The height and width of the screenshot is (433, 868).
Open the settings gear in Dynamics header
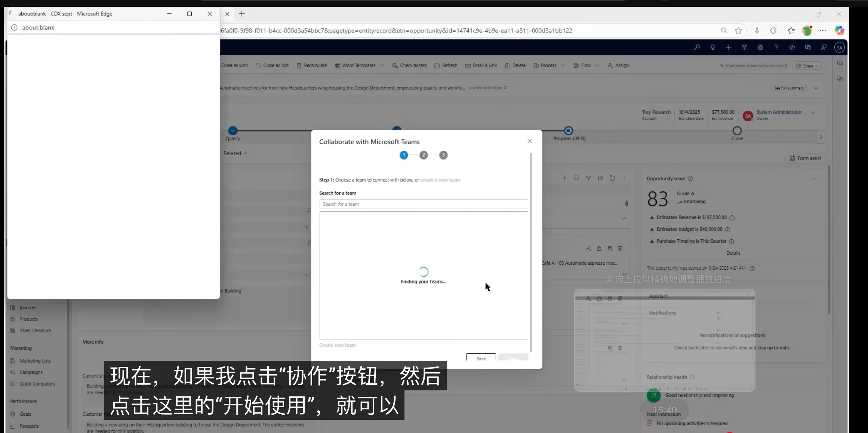tap(760, 47)
